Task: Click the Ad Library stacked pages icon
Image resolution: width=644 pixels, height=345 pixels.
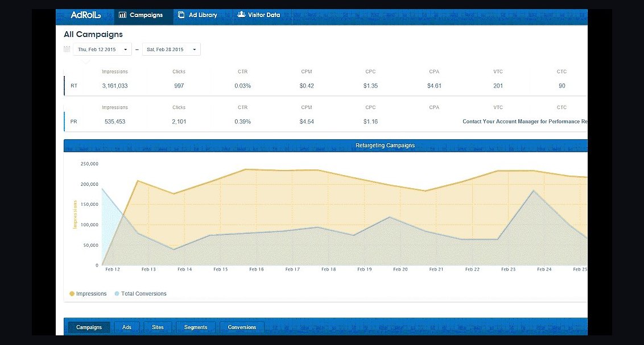Action: click(181, 15)
